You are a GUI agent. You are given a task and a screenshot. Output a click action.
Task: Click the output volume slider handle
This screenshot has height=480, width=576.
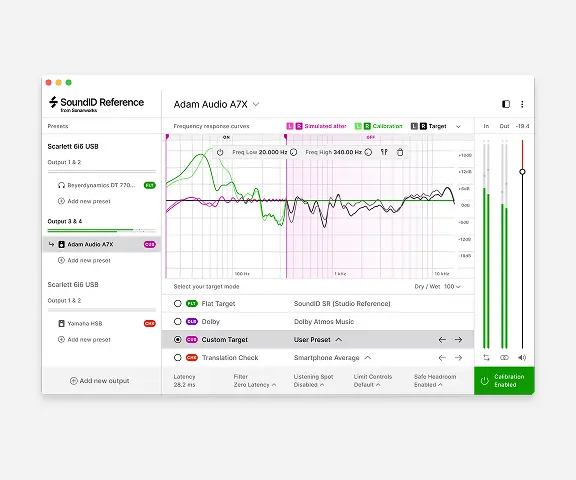tap(522, 172)
